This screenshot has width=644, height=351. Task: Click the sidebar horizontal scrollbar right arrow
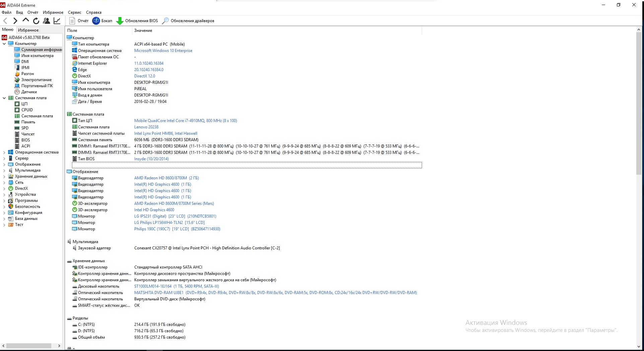point(59,346)
